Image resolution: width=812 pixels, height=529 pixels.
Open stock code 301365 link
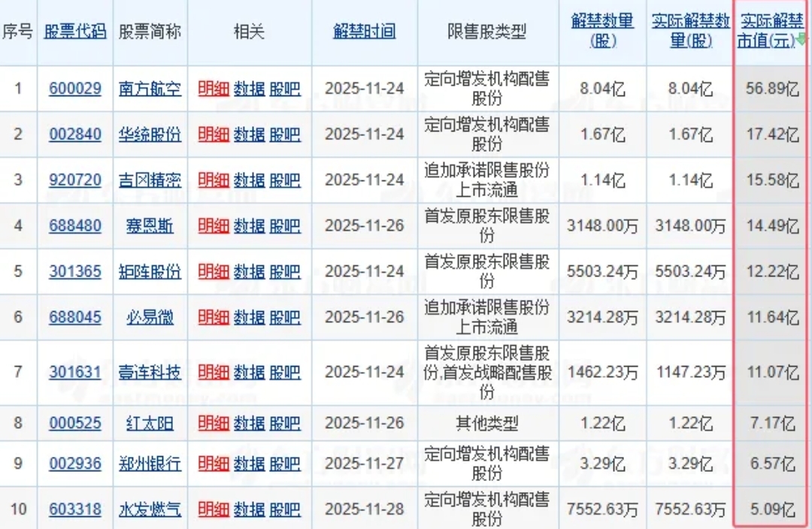click(x=75, y=271)
